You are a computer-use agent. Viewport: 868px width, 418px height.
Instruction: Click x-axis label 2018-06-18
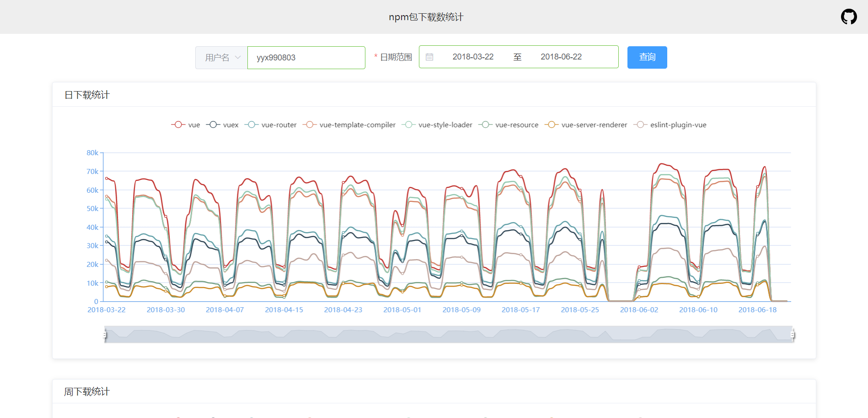[x=758, y=310]
